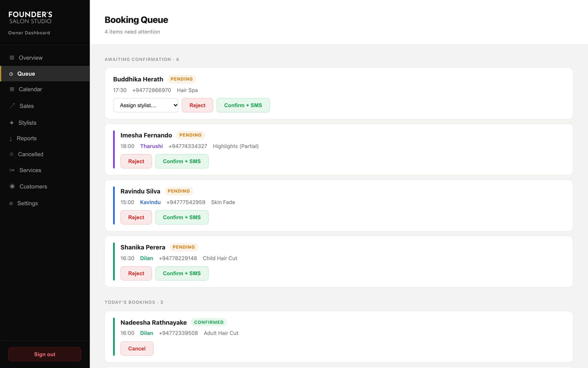
Task: Click phone number +94774334327
Action: 188,146
